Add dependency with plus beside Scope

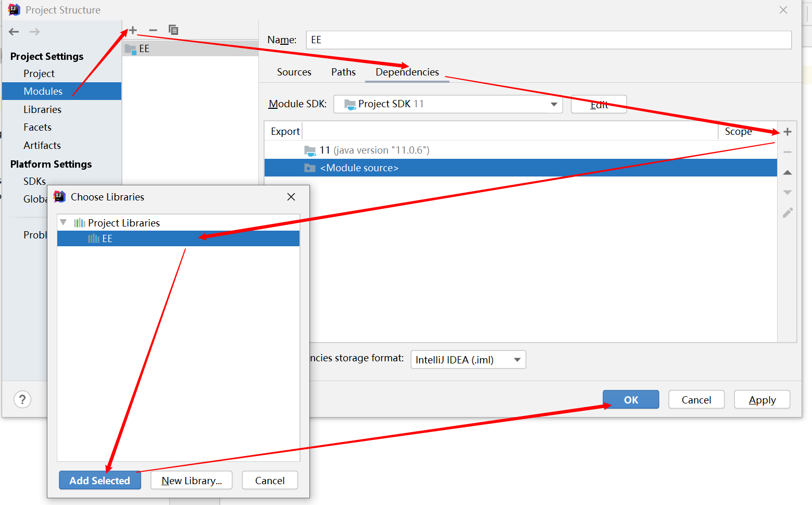click(788, 132)
